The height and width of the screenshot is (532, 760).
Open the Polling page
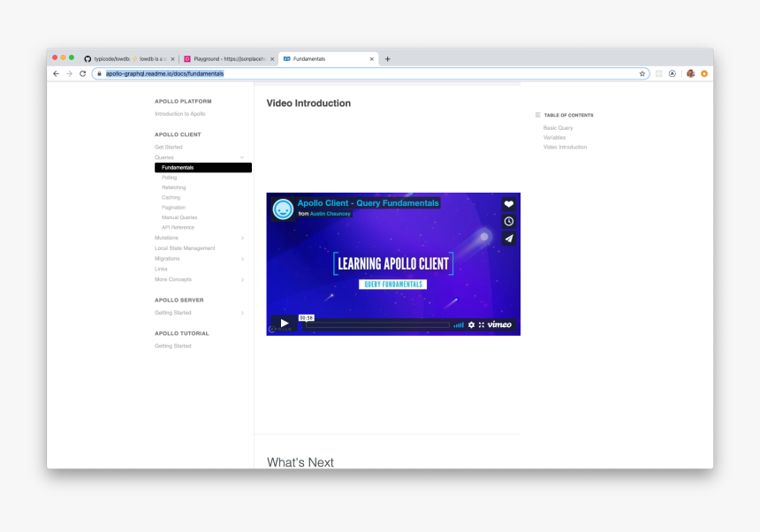point(169,178)
